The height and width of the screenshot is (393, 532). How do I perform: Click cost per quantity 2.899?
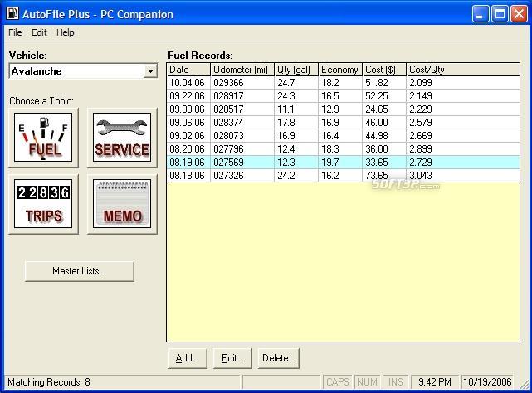click(x=421, y=149)
